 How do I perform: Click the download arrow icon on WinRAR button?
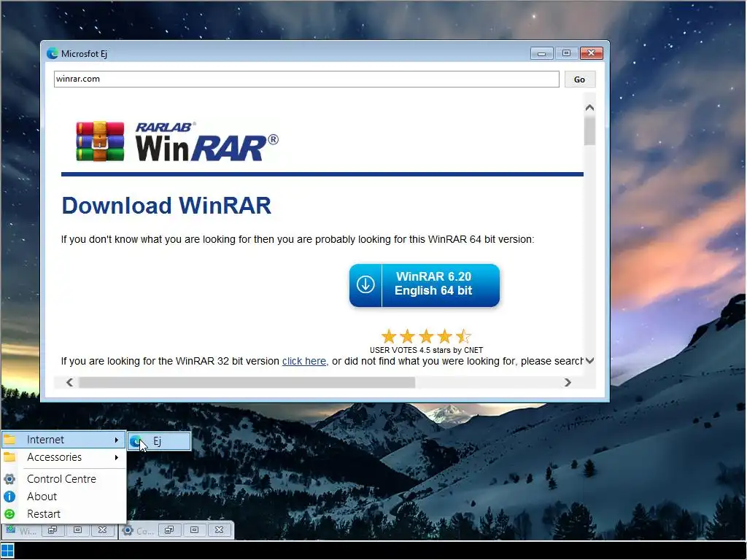[365, 285]
